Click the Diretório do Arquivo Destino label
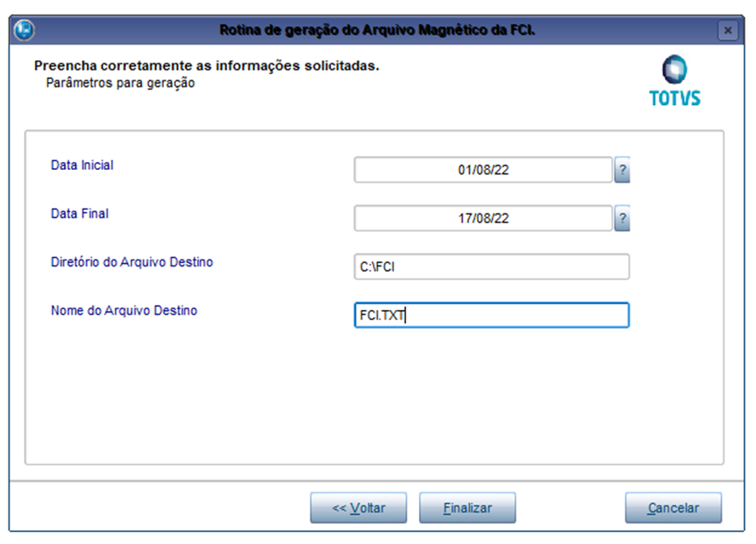The height and width of the screenshot is (544, 756). pos(131,261)
